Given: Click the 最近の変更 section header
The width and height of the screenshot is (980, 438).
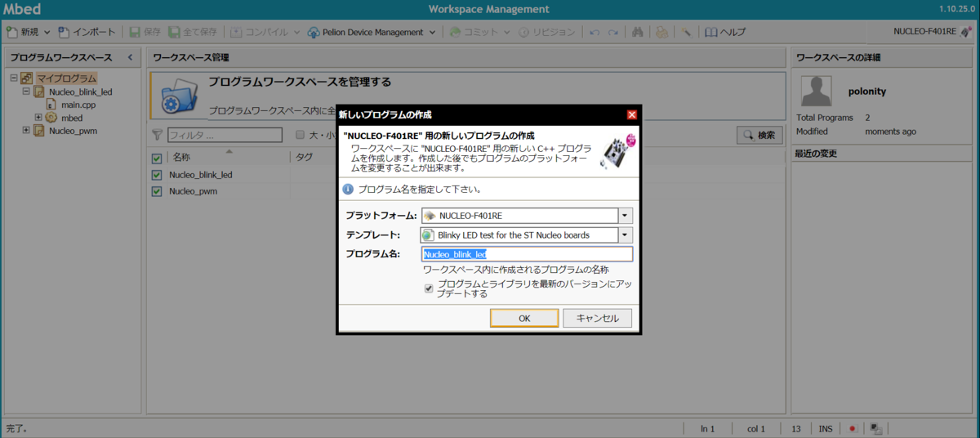Looking at the screenshot, I should (x=882, y=154).
